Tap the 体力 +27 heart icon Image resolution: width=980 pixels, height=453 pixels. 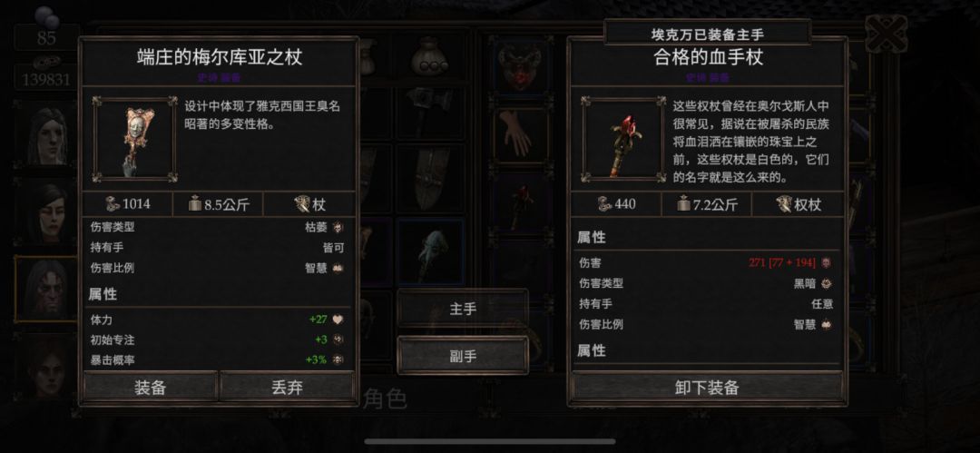(x=338, y=320)
